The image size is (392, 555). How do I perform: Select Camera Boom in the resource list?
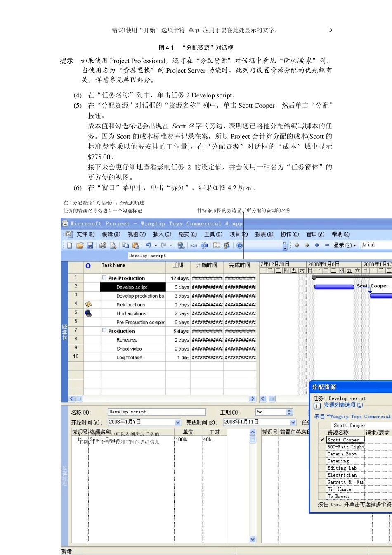345,454
